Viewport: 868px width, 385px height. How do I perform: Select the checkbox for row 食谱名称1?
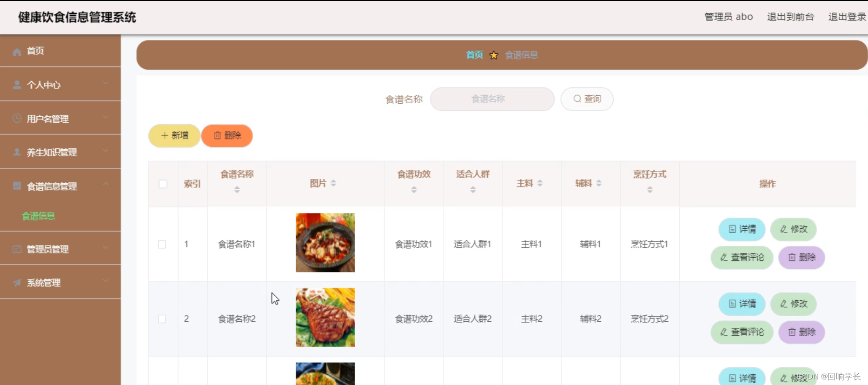[x=162, y=245]
